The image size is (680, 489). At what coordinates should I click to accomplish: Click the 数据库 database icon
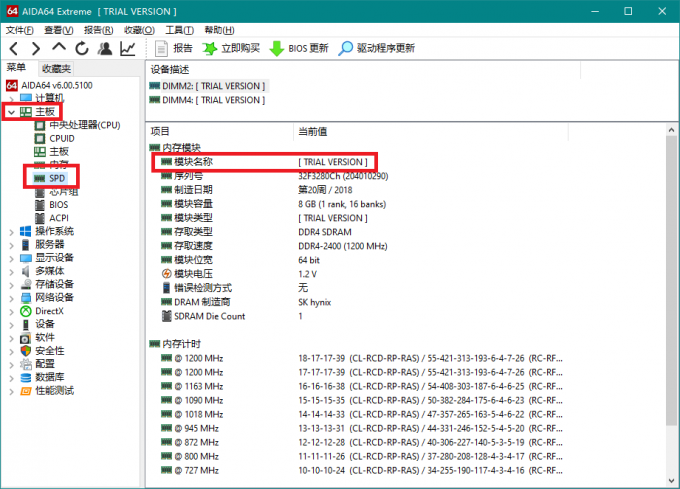(26, 378)
